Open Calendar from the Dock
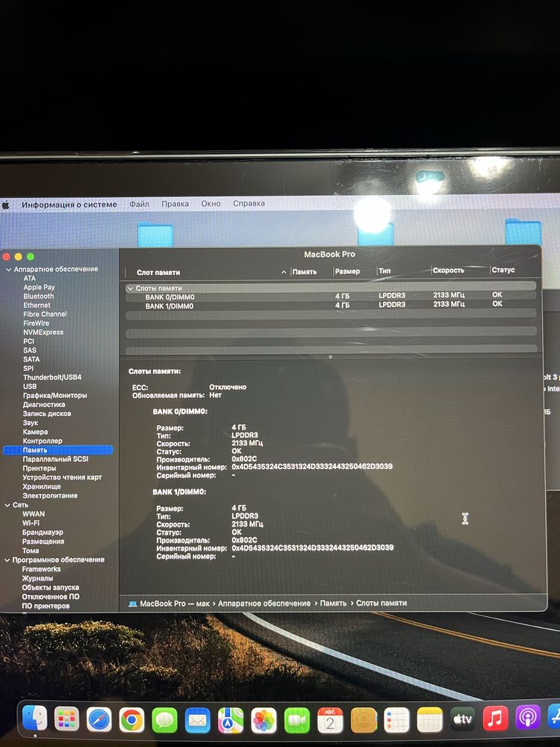Image resolution: width=560 pixels, height=747 pixels. tap(330, 720)
